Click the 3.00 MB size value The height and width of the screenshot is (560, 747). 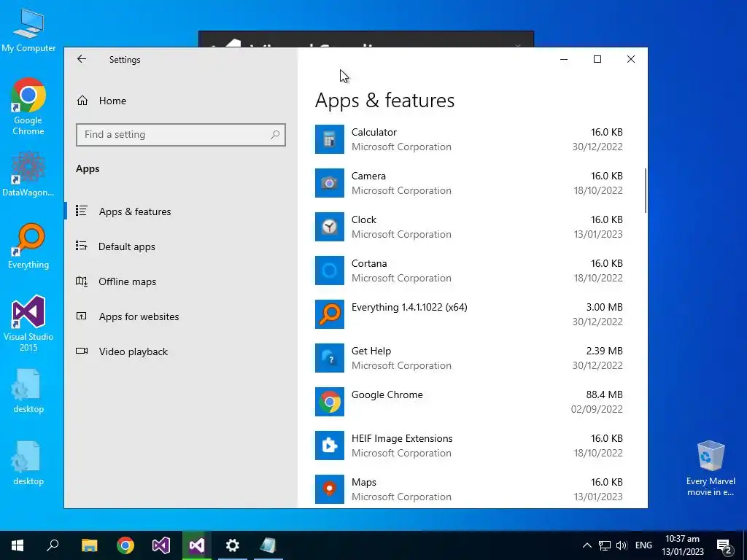pyautogui.click(x=604, y=308)
